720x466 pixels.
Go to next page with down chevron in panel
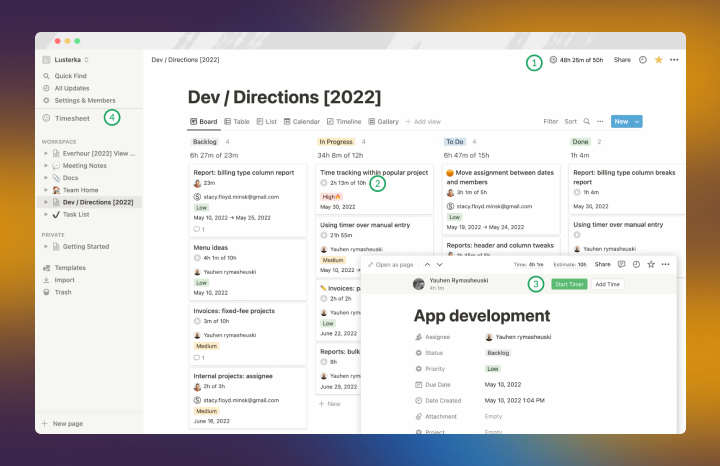(x=439, y=264)
